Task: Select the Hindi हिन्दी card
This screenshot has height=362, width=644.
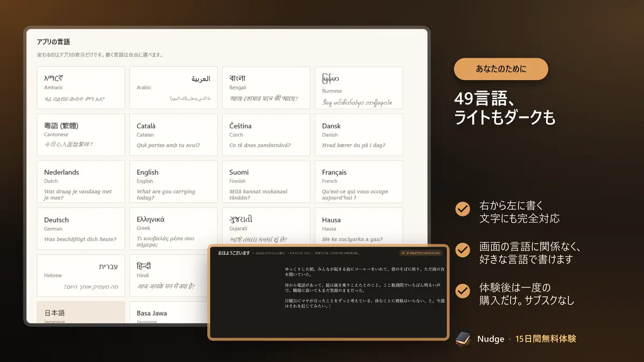Action: pyautogui.click(x=169, y=276)
